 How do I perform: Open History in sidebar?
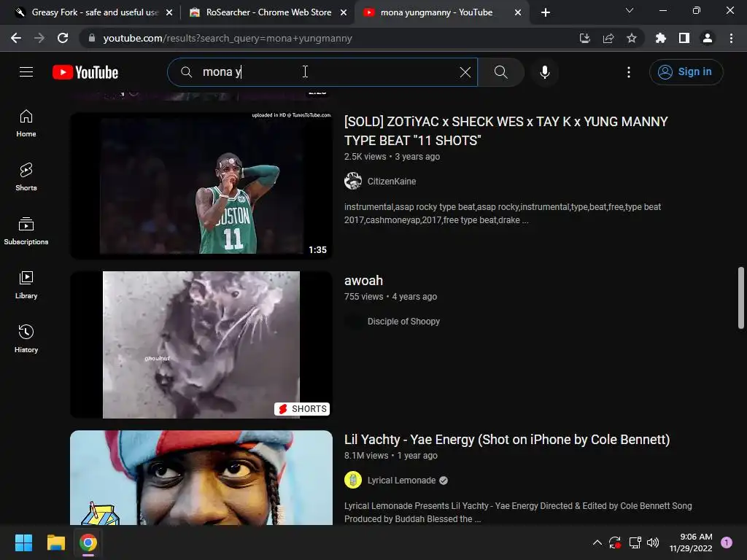pyautogui.click(x=26, y=338)
